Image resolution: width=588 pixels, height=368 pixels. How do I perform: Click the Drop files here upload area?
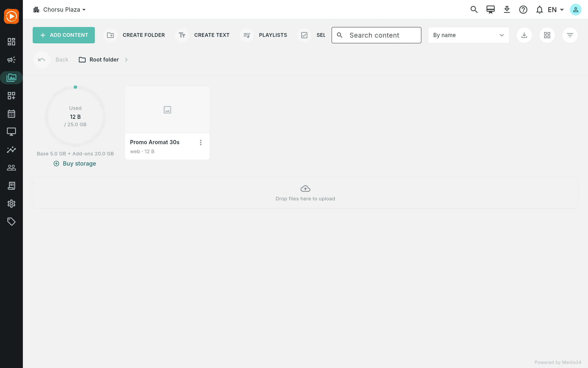[305, 193]
